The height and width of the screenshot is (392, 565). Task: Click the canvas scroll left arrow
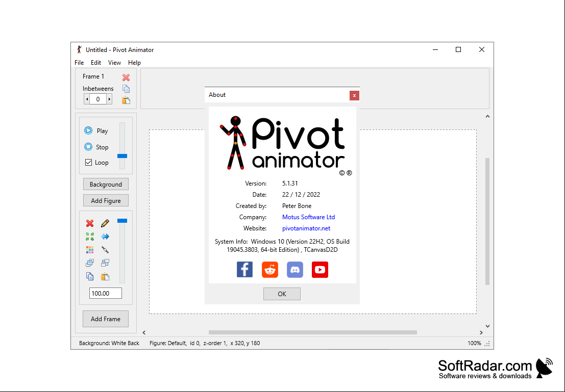pos(144,332)
